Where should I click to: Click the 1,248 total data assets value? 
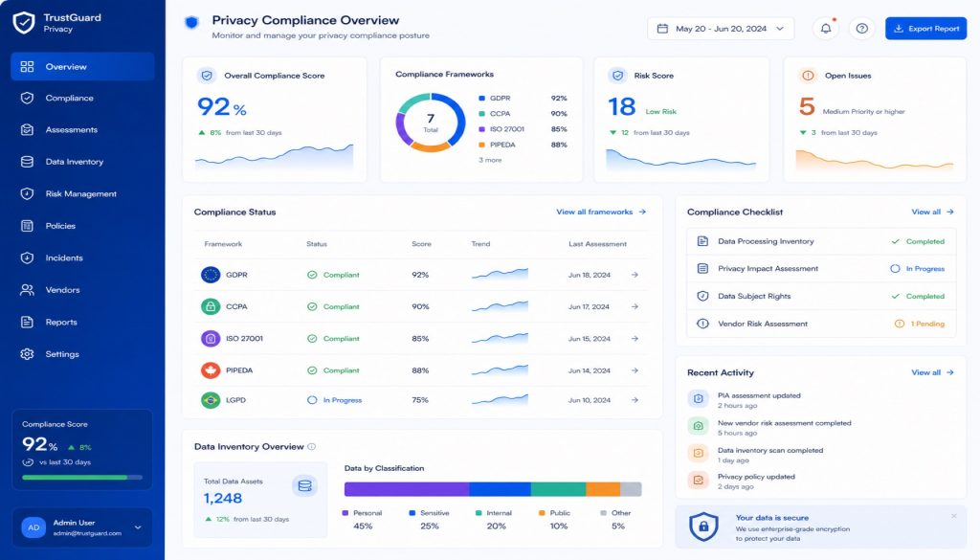tap(222, 498)
